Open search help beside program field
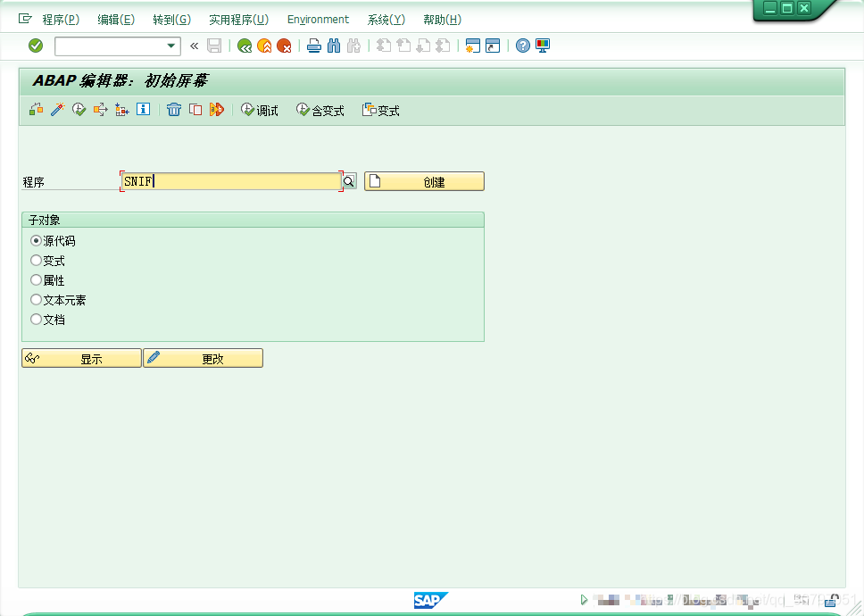The width and height of the screenshot is (864, 616). pos(349,181)
